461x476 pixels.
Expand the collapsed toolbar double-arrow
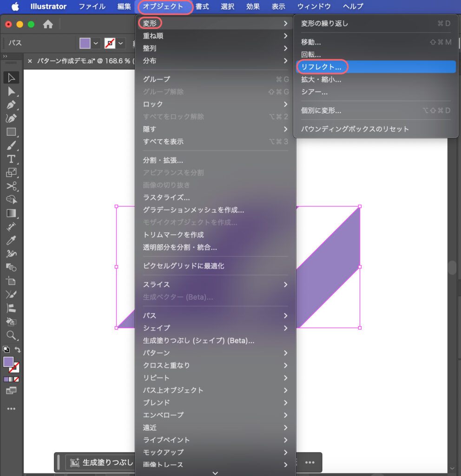[5, 56]
